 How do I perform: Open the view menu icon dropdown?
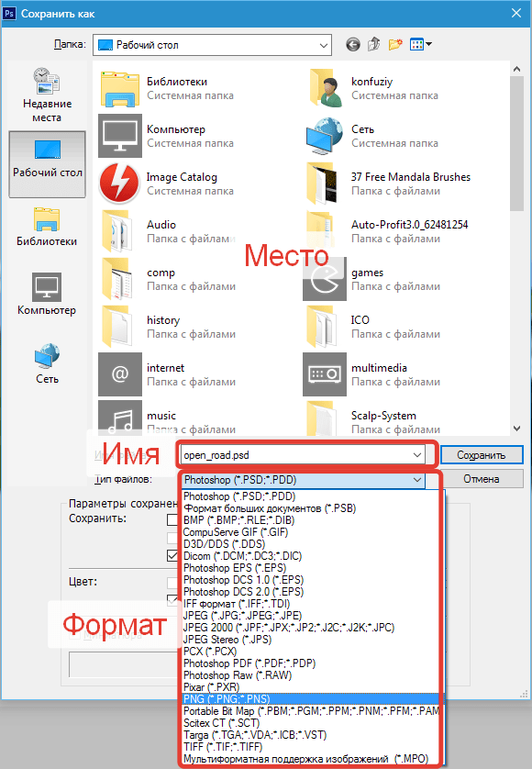pyautogui.click(x=420, y=45)
